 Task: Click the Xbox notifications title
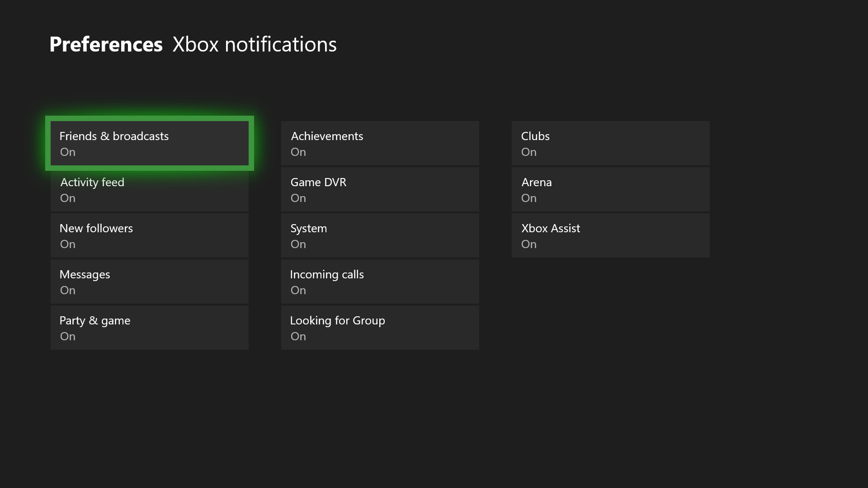254,44
